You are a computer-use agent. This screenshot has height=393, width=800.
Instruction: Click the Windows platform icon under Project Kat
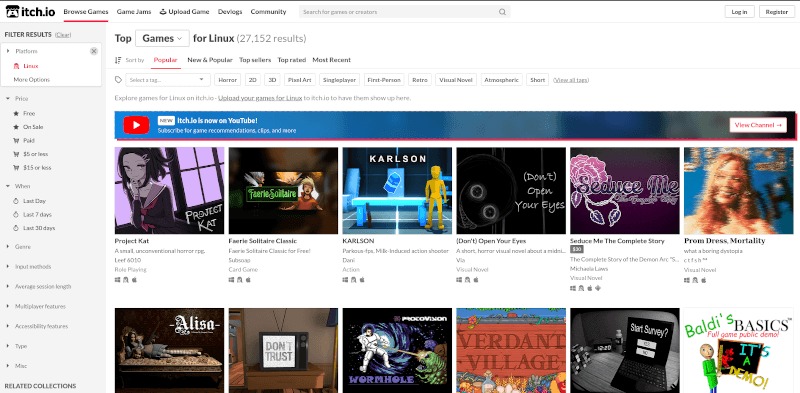point(117,280)
